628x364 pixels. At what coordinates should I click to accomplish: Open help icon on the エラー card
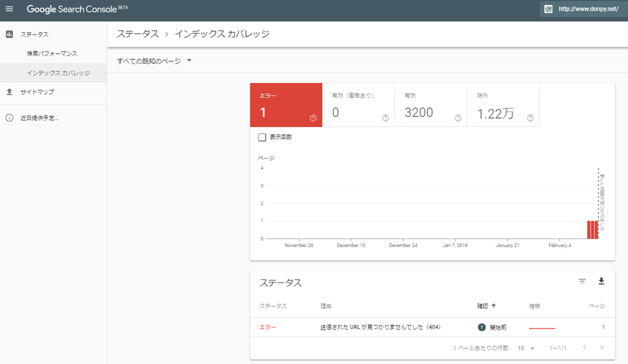coord(313,118)
